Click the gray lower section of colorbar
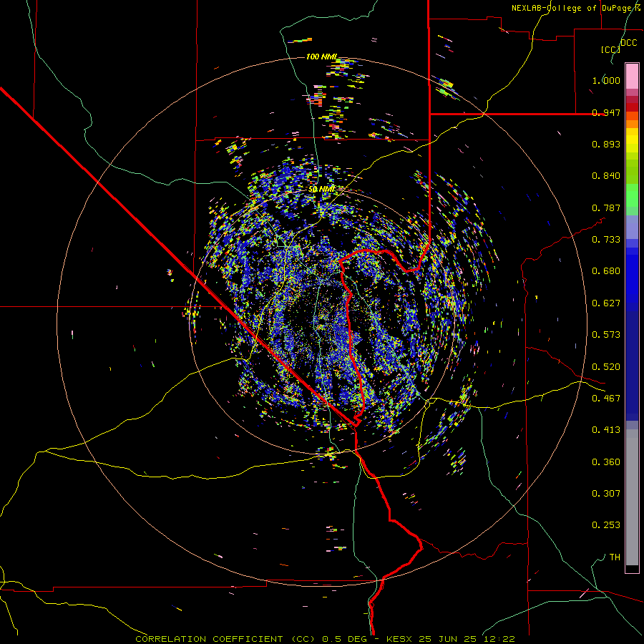644x644 pixels. (x=632, y=497)
